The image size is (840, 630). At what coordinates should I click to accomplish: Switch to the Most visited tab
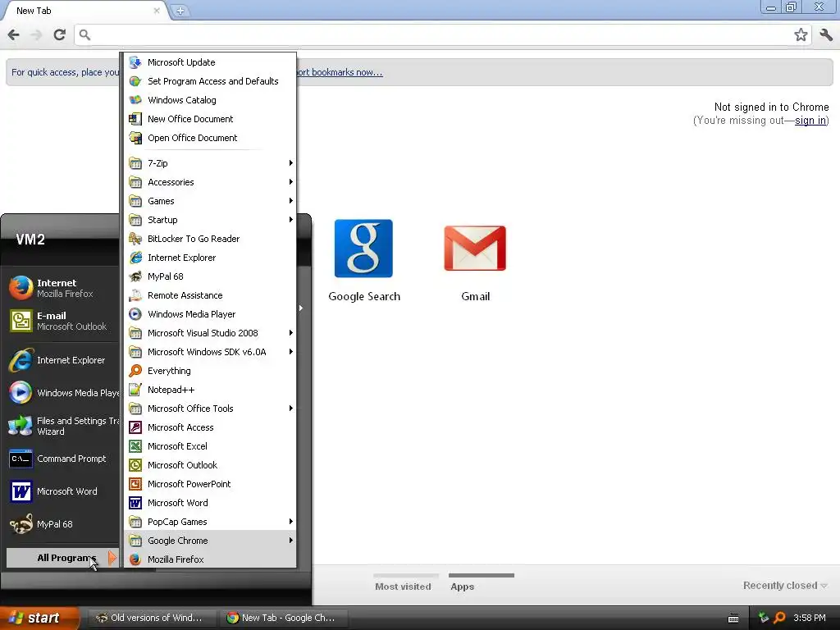tap(404, 584)
